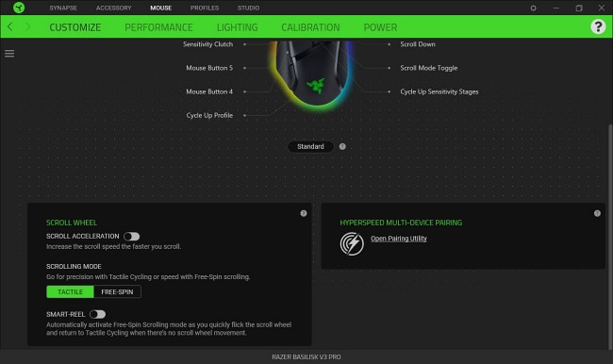Select Tactile scrolling mode
Image resolution: width=613 pixels, height=364 pixels.
(70, 291)
